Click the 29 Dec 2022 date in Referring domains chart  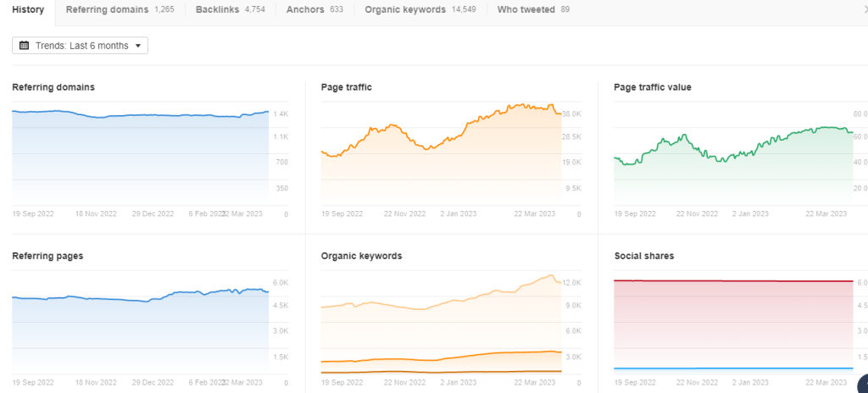tap(153, 213)
